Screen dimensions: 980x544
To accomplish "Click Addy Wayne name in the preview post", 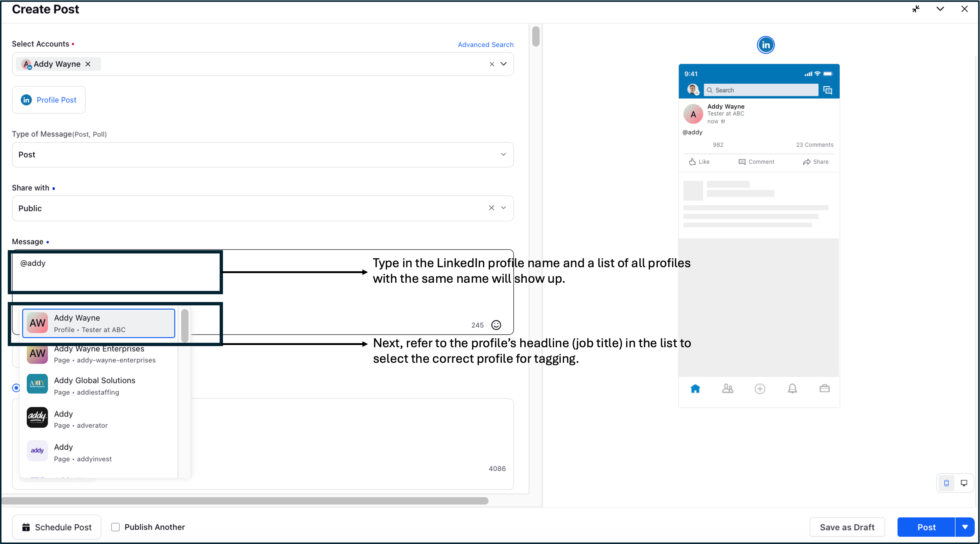I will tap(726, 107).
